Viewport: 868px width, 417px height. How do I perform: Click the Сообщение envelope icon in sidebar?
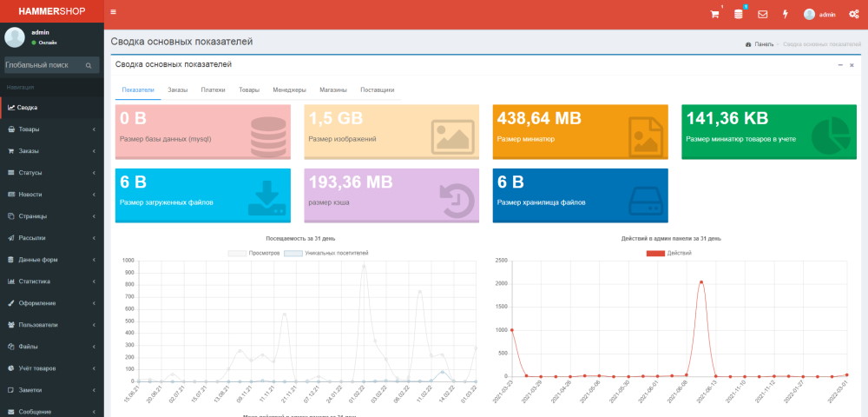pos(11,412)
